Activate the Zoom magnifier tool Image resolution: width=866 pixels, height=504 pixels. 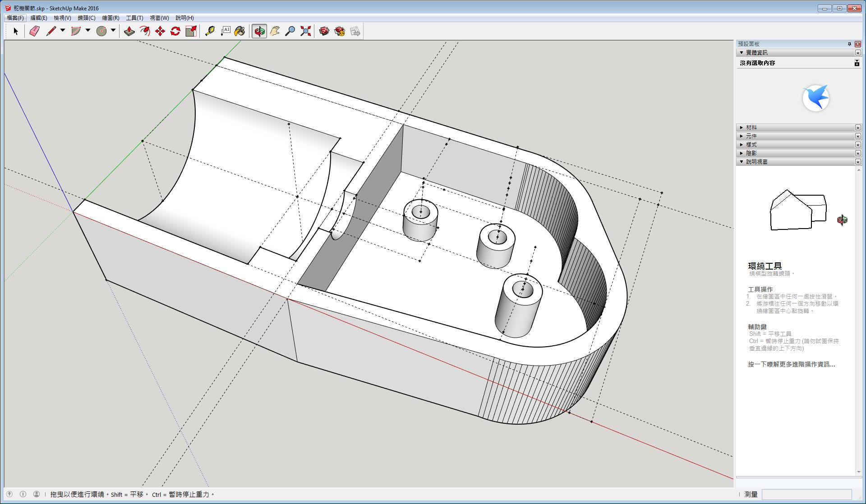click(x=290, y=31)
